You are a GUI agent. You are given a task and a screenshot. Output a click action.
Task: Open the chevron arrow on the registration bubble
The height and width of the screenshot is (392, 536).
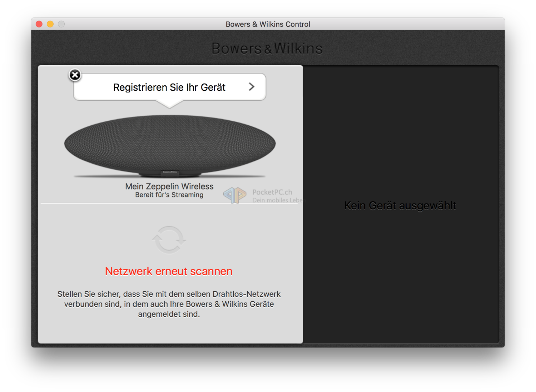(x=252, y=87)
